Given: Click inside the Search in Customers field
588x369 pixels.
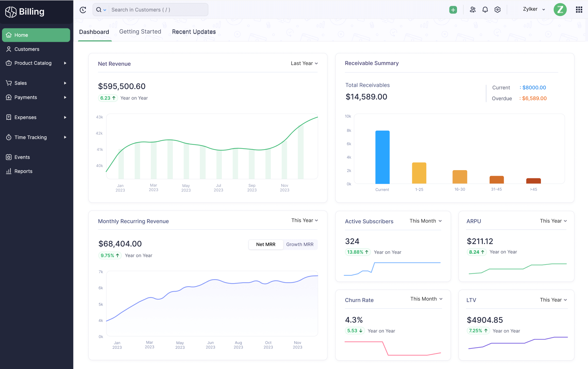Looking at the screenshot, I should coord(157,9).
